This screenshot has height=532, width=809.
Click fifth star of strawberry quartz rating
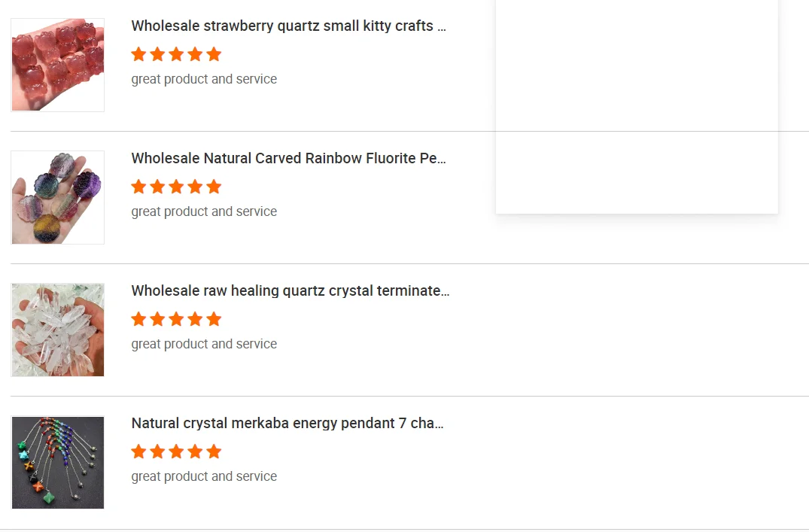click(214, 54)
